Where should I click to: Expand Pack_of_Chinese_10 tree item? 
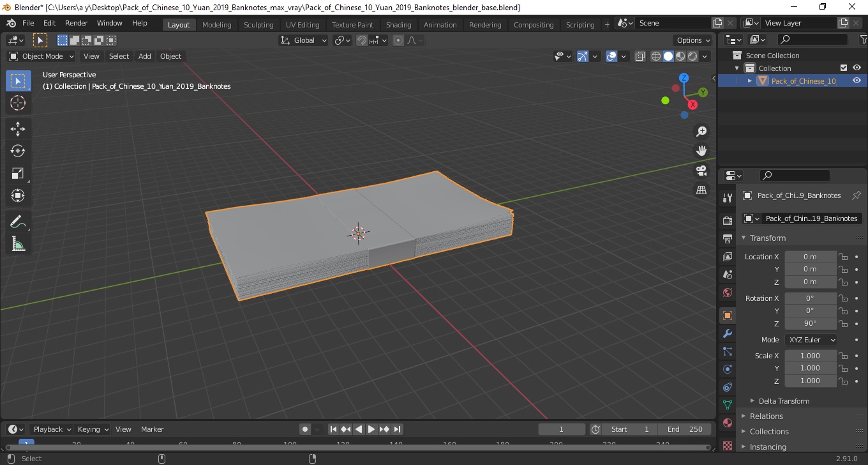click(750, 80)
